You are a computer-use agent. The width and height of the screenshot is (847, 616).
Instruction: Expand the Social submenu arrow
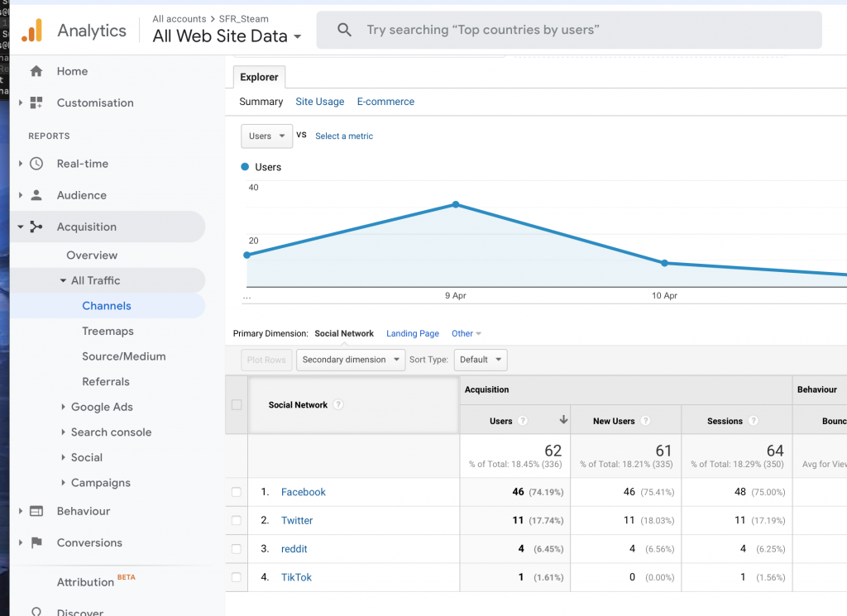click(63, 457)
